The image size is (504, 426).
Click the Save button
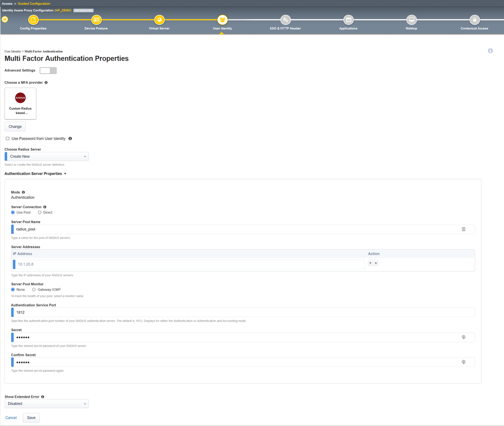pyautogui.click(x=31, y=417)
